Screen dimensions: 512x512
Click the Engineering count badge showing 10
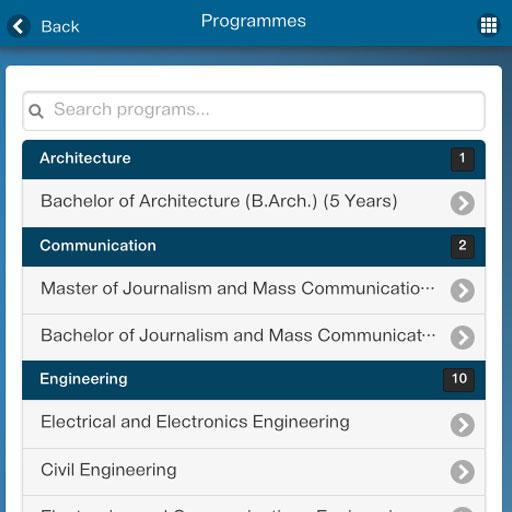point(459,380)
